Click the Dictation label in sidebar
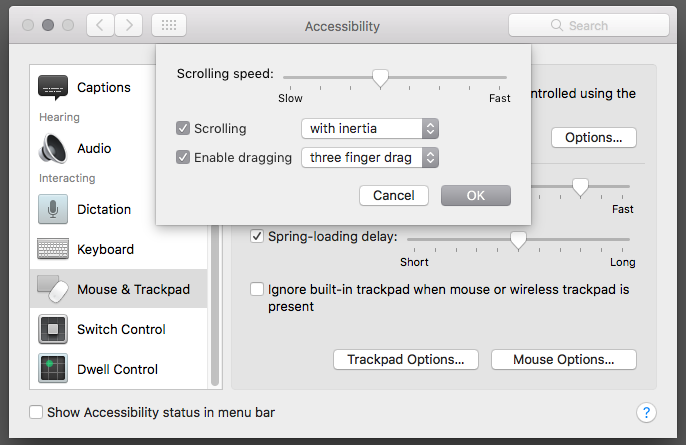The image size is (686, 445). [104, 209]
